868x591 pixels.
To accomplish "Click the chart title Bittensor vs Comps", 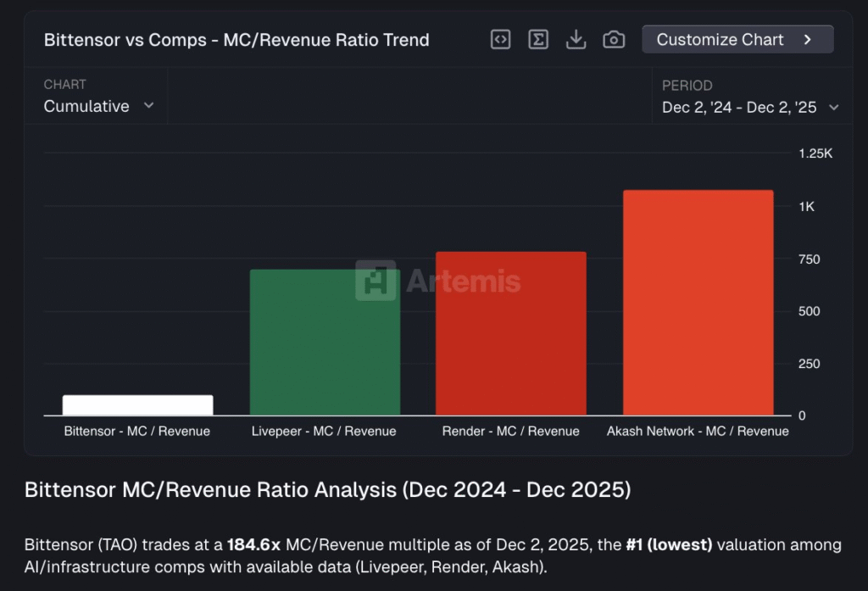I will 236,40.
